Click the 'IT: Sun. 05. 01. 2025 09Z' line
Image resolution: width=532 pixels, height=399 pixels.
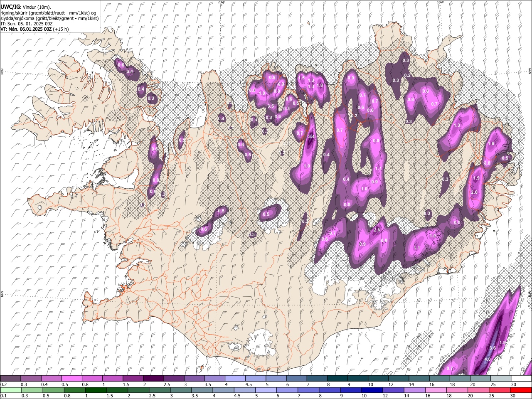26,24
